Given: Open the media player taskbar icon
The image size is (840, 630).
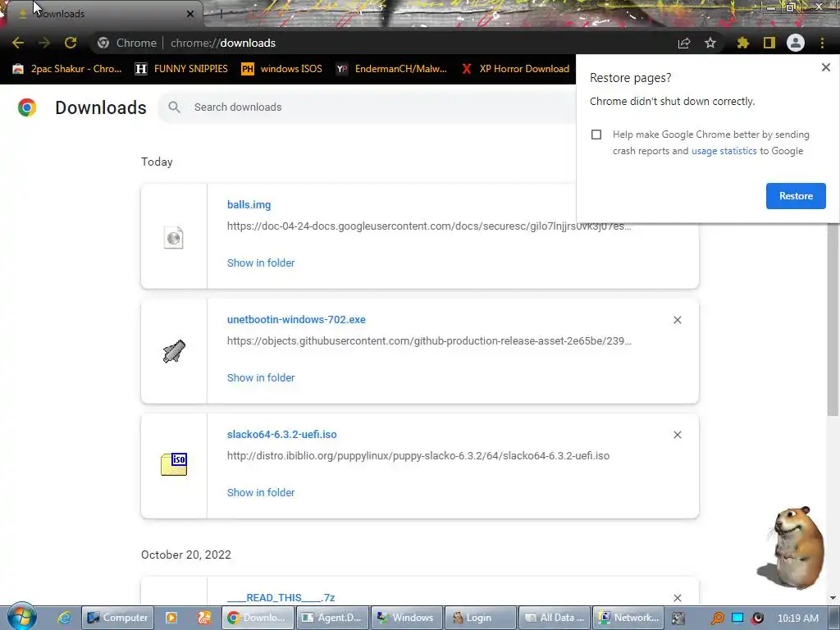Looking at the screenshot, I should pos(171,618).
